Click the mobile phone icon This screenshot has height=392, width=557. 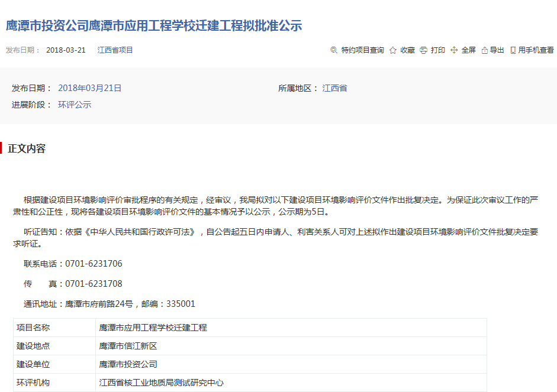click(513, 50)
